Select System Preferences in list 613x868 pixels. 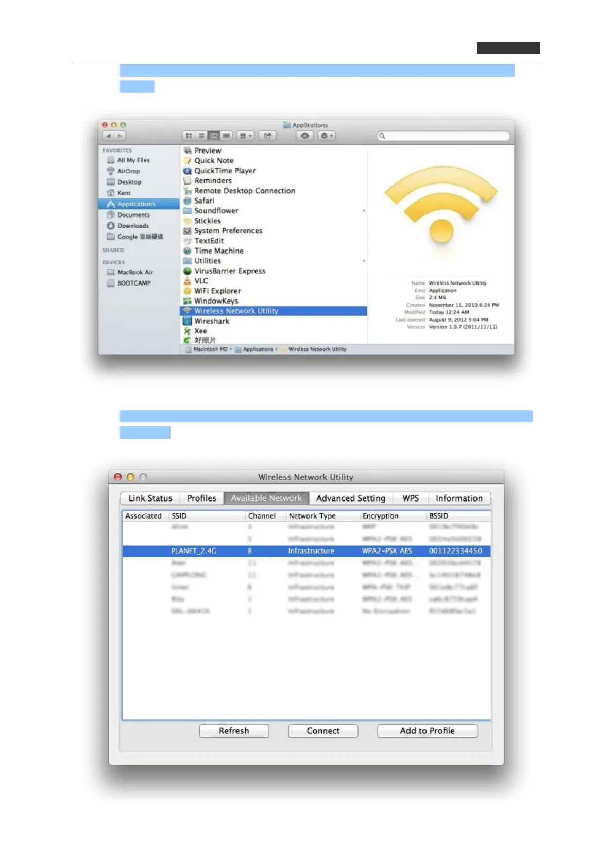coord(223,231)
